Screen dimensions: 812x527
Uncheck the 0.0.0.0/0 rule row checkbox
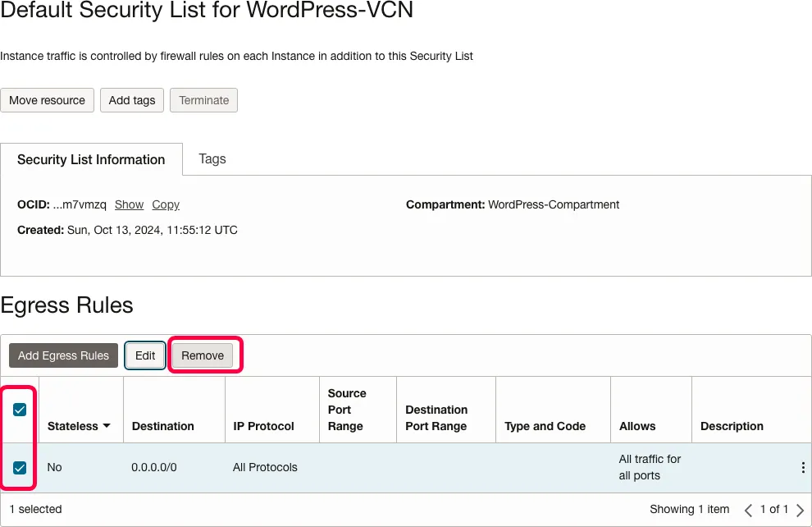20,468
